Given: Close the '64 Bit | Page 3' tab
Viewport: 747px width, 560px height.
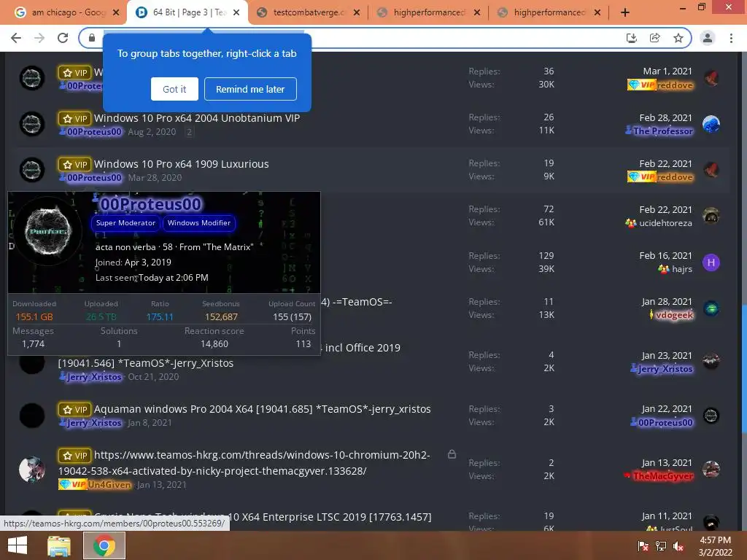Looking at the screenshot, I should coord(236,12).
